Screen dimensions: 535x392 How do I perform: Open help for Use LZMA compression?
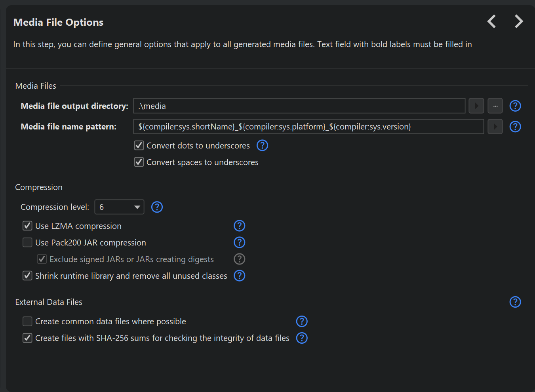coord(239,226)
